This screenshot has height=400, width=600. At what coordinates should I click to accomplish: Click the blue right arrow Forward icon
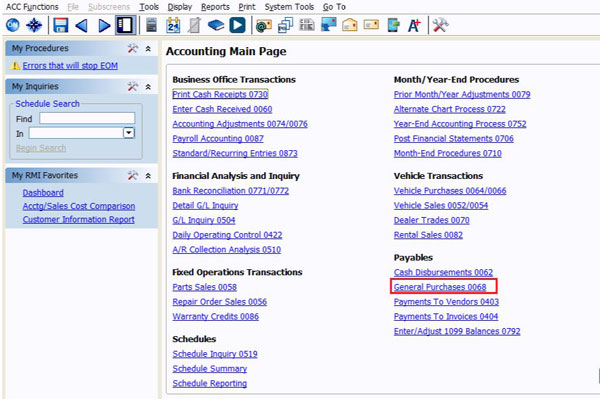[x=104, y=24]
